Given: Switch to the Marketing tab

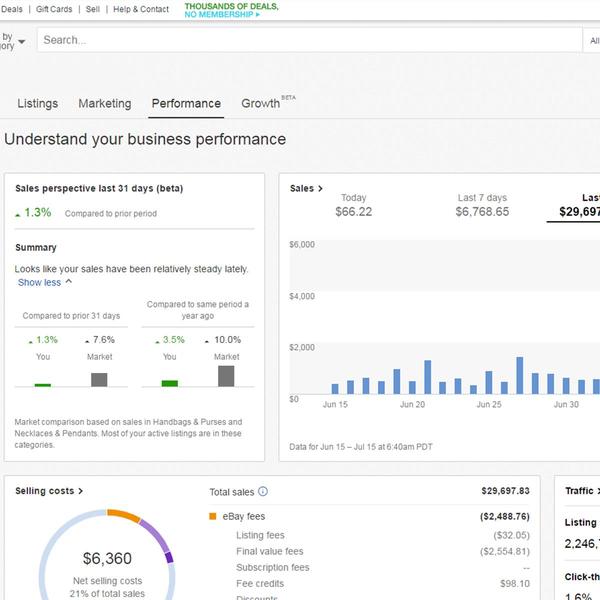Looking at the screenshot, I should click(105, 103).
